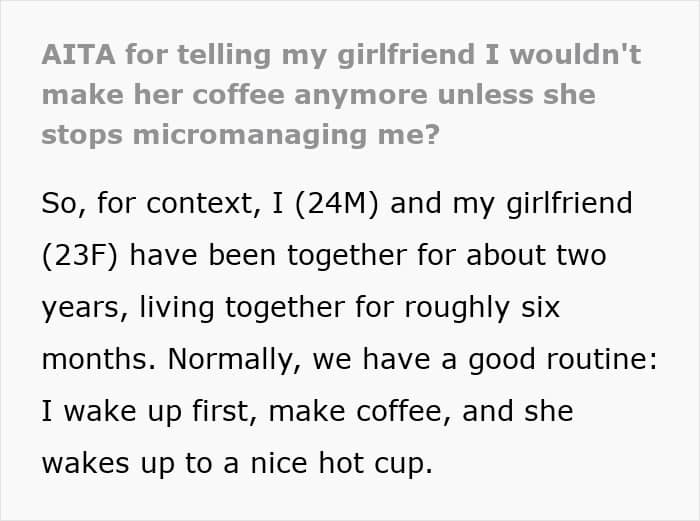Screen dimensions: 700x521
Task: Click the phrase "roughly six"
Action: [482, 308]
